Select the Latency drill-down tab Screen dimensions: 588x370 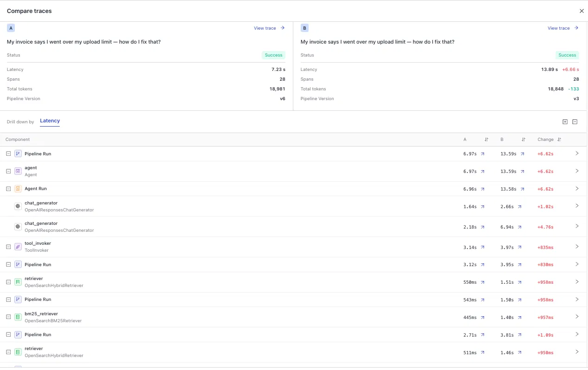tap(50, 121)
